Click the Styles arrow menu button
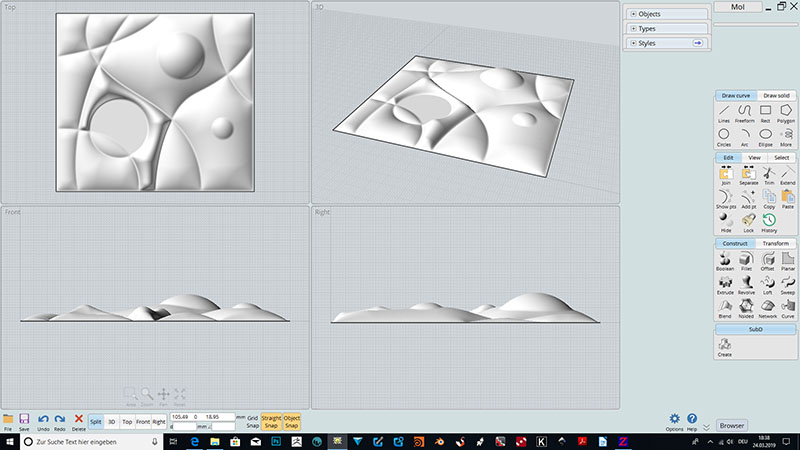Screen dimensions: 800x450 [698, 43]
